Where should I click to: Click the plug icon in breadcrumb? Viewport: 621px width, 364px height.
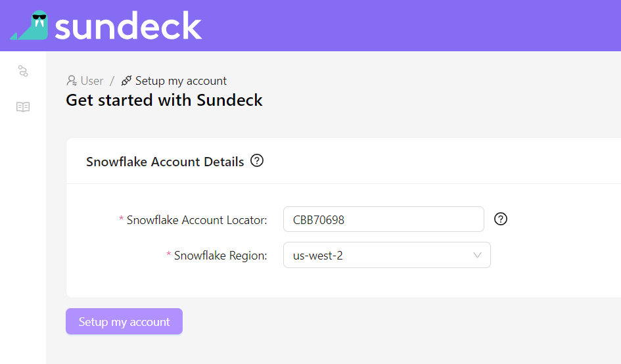[x=126, y=80]
